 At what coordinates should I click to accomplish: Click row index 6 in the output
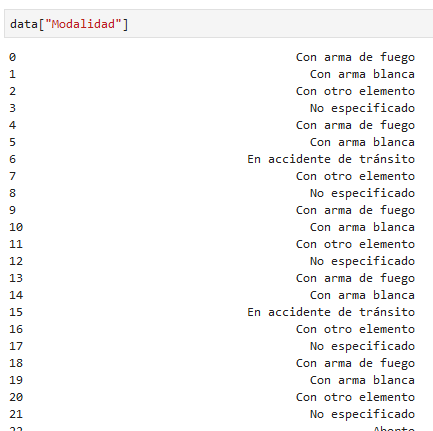click(12, 159)
